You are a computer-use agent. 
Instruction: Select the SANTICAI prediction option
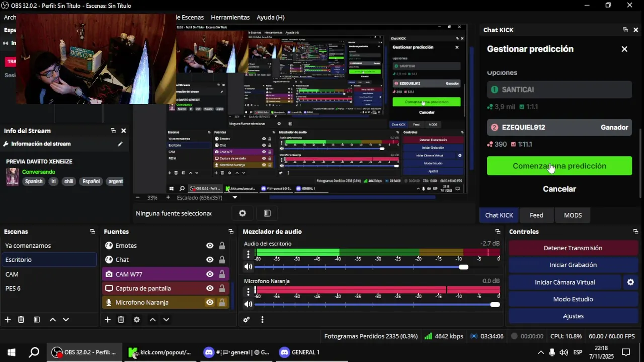tap(559, 89)
